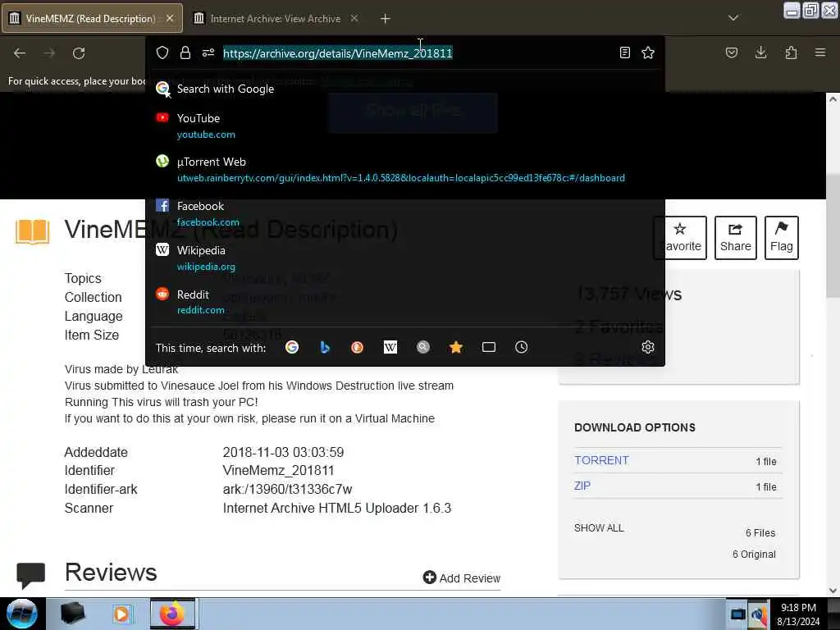Go back with the browser back arrow

(x=20, y=53)
